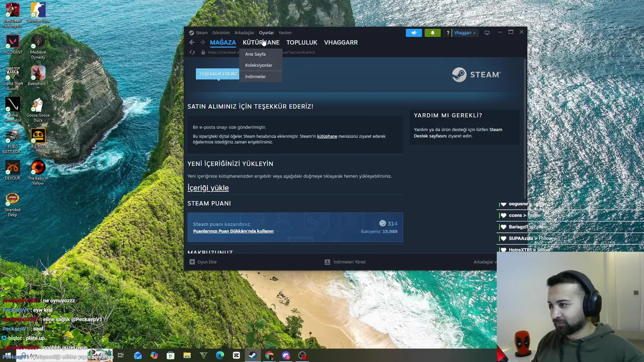Viewport: 644px width, 362px height.
Task: Open the VHAGGARR profile tab
Action: pos(341,42)
